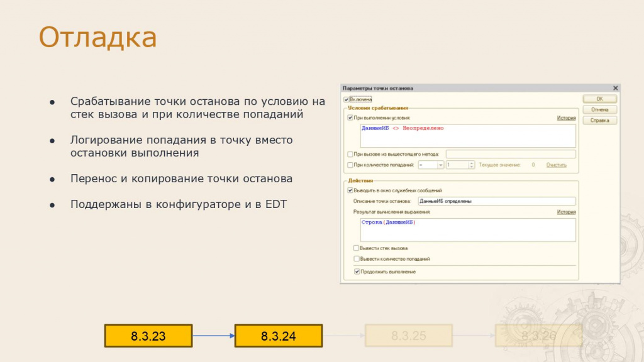This screenshot has width=644, height=362.
Task: Click the Описание точки останова field
Action: pos(497,201)
